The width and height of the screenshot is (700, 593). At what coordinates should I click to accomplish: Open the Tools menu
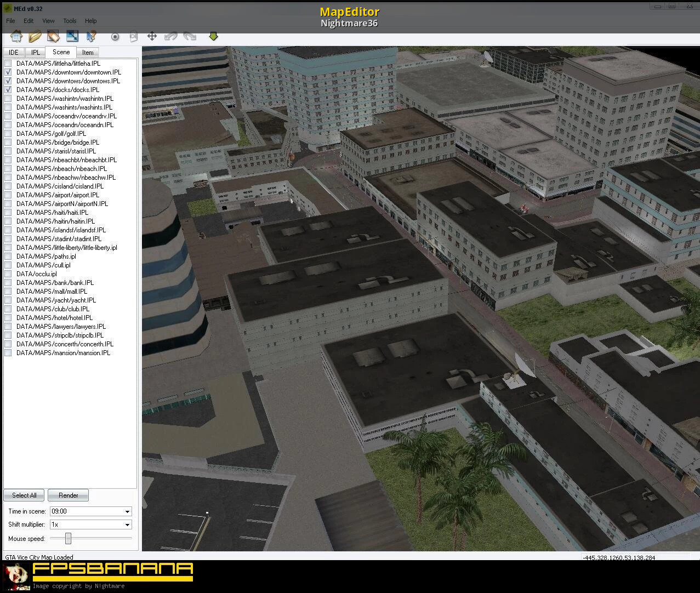coord(70,21)
